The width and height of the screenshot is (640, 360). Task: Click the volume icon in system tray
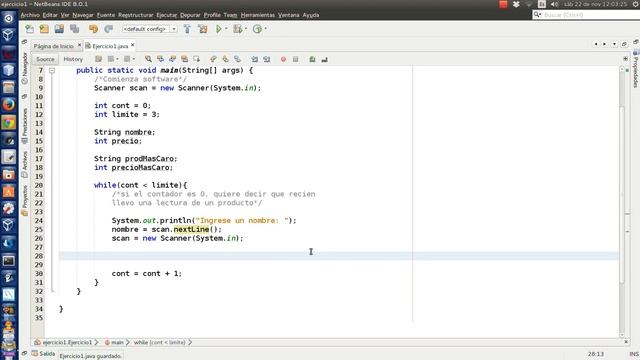tap(554, 4)
